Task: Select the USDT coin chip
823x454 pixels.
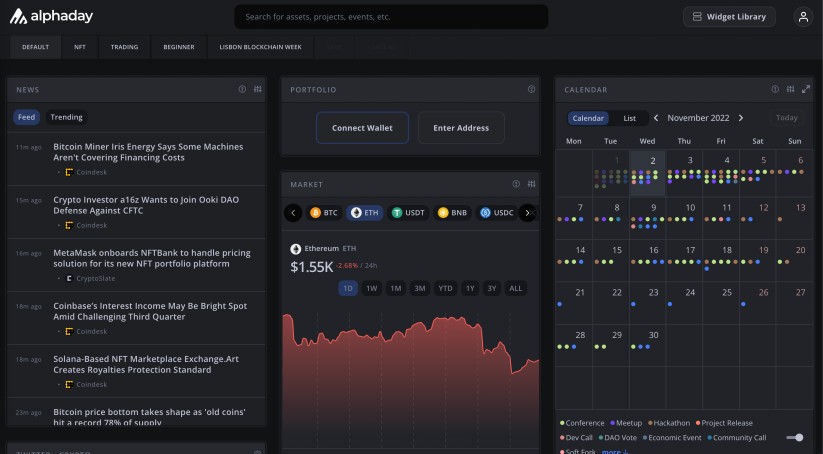Action: [x=409, y=213]
